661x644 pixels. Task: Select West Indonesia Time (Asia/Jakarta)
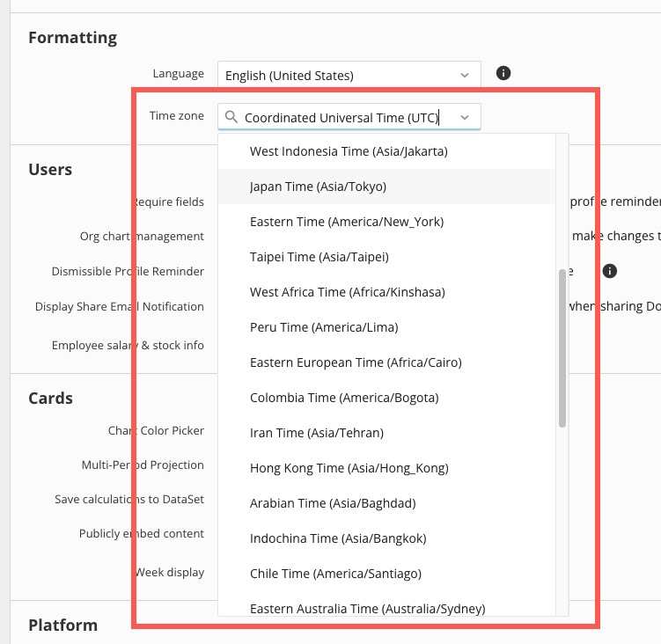349,151
